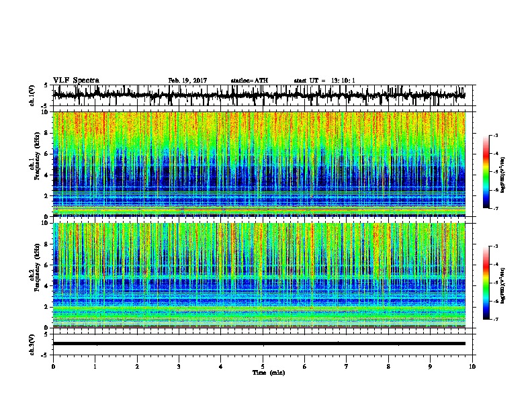The width and height of the screenshot is (532, 411).
Task: Click the ch.1 "Frequency (kHz)" axis label
Action: click(37, 156)
